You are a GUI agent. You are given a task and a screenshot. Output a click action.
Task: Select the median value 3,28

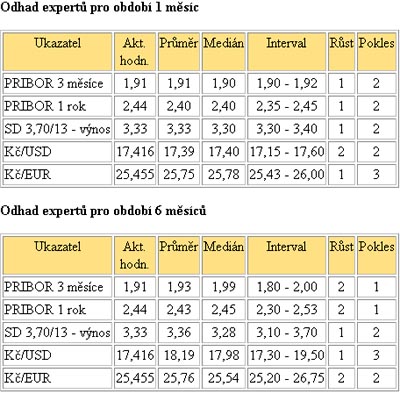click(x=224, y=333)
